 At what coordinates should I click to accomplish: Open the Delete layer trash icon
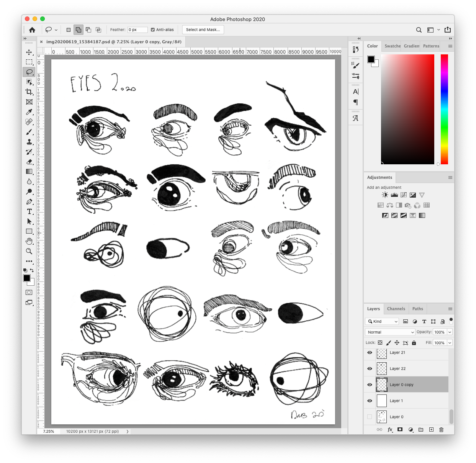coord(441,430)
